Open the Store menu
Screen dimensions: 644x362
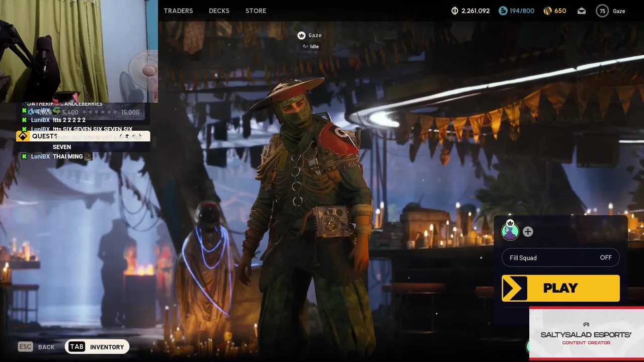point(256,11)
